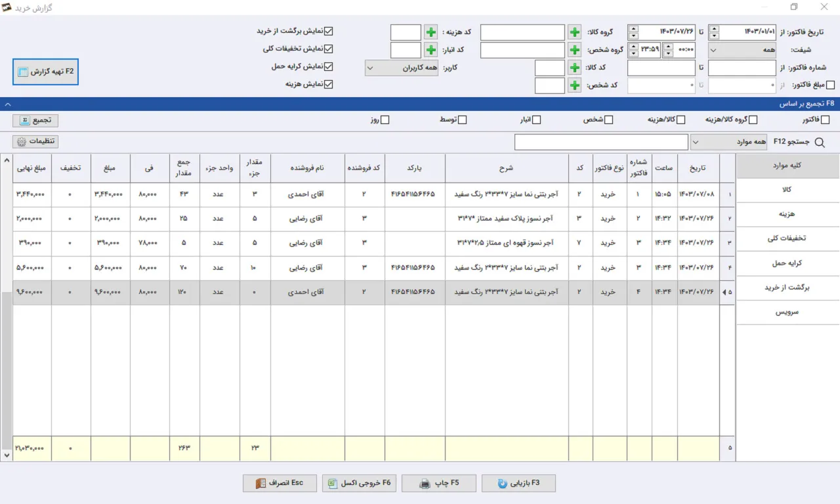This screenshot has width=840, height=504.
Task: Click the green plus beside گروه شخص
Action: coord(574,50)
